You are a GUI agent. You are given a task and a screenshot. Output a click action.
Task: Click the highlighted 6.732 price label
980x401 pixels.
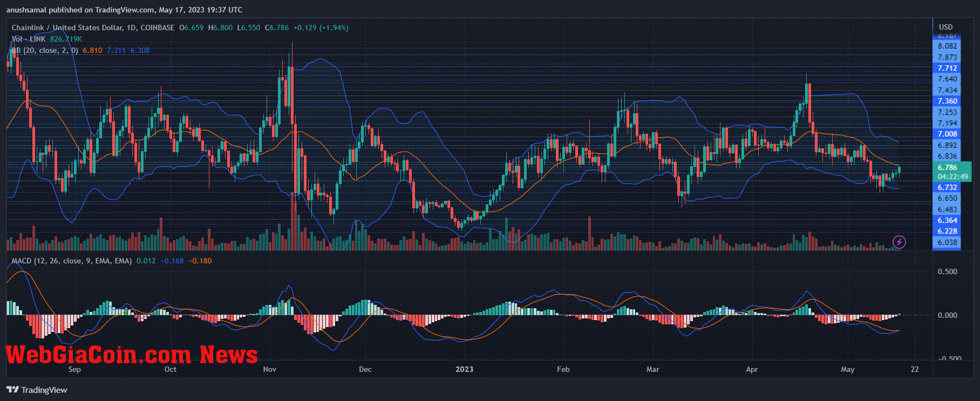pyautogui.click(x=948, y=187)
